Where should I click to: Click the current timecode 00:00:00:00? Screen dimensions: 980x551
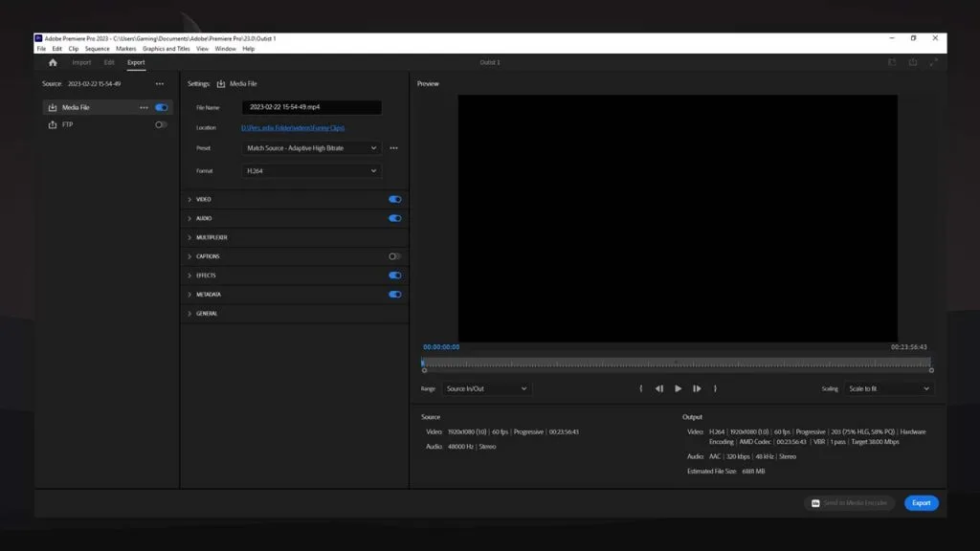(x=441, y=347)
